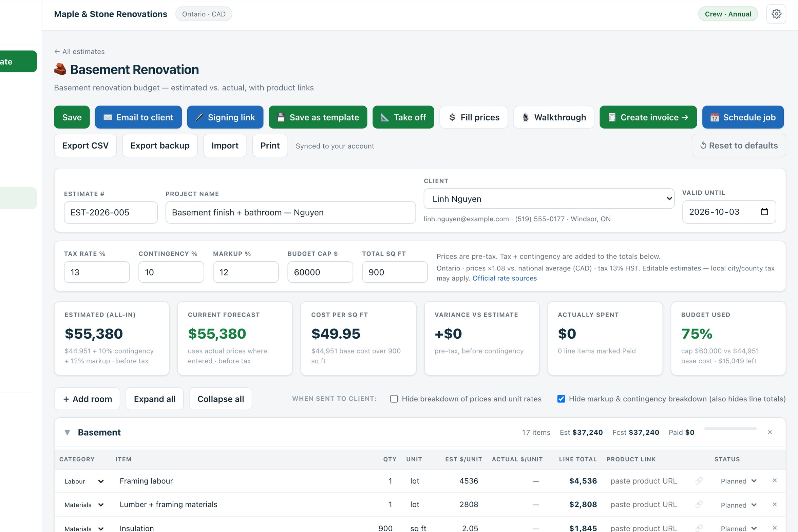This screenshot has height=532, width=798.
Task: Click Collapse all
Action: click(x=221, y=399)
